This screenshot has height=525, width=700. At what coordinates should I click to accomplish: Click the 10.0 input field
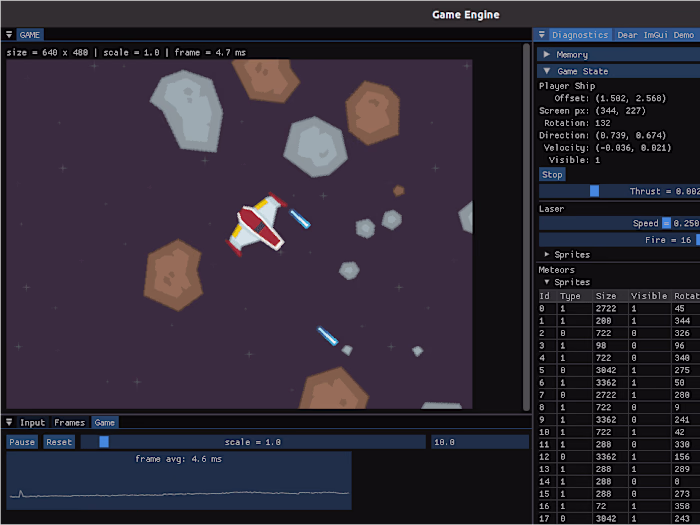coord(480,442)
